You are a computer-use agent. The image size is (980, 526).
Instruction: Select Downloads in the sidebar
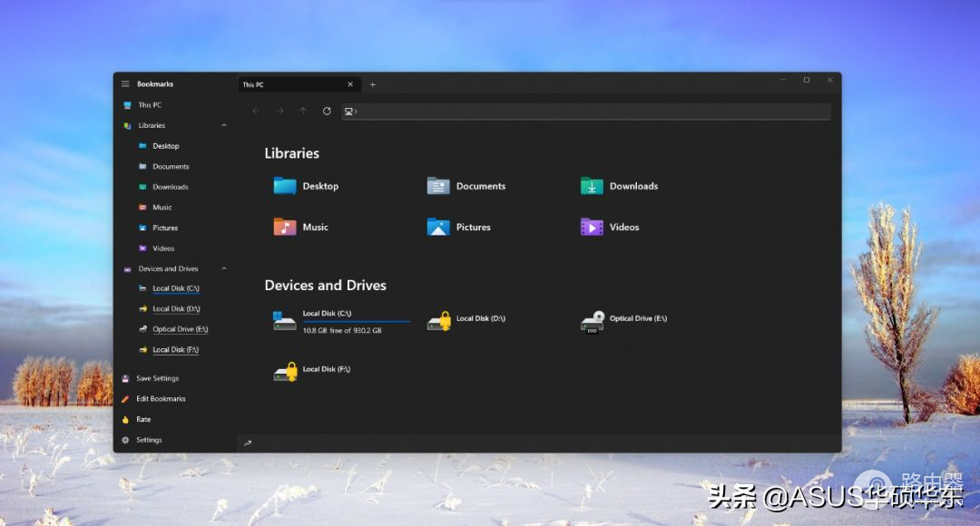coord(170,187)
